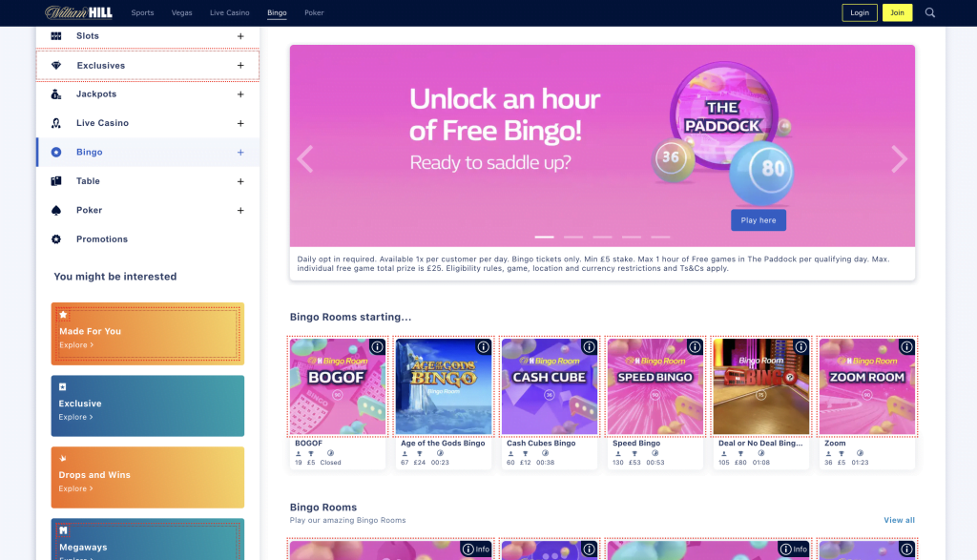Open info icon on Zoom Room
The height and width of the screenshot is (560, 977).
(x=906, y=347)
